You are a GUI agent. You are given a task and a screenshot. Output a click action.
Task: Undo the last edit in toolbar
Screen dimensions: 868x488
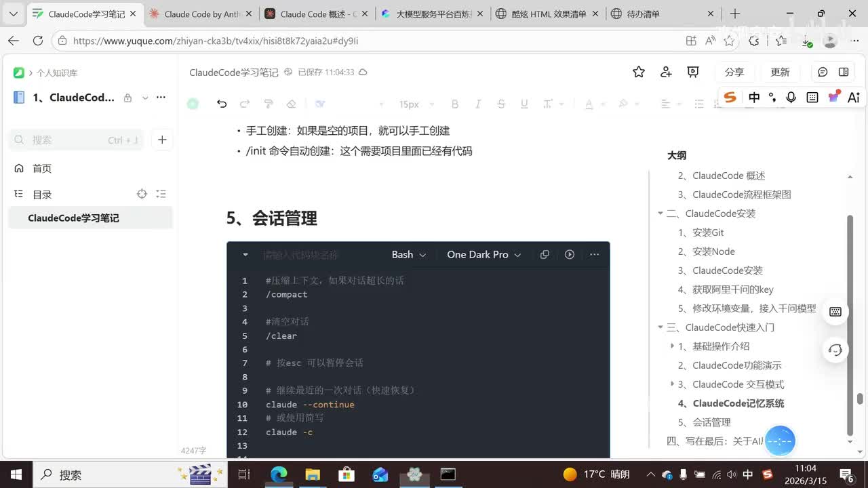[x=222, y=104]
